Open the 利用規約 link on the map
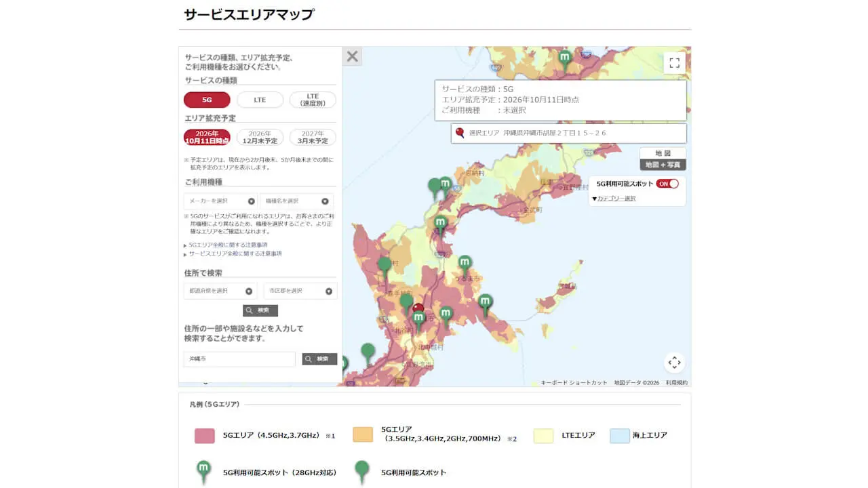The height and width of the screenshot is (488, 868). coord(676,383)
